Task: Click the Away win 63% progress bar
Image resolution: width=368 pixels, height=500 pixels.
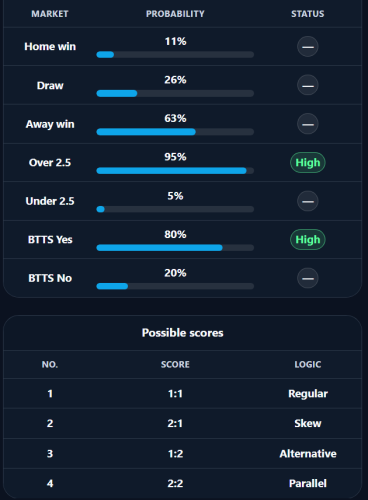Action: [175, 132]
